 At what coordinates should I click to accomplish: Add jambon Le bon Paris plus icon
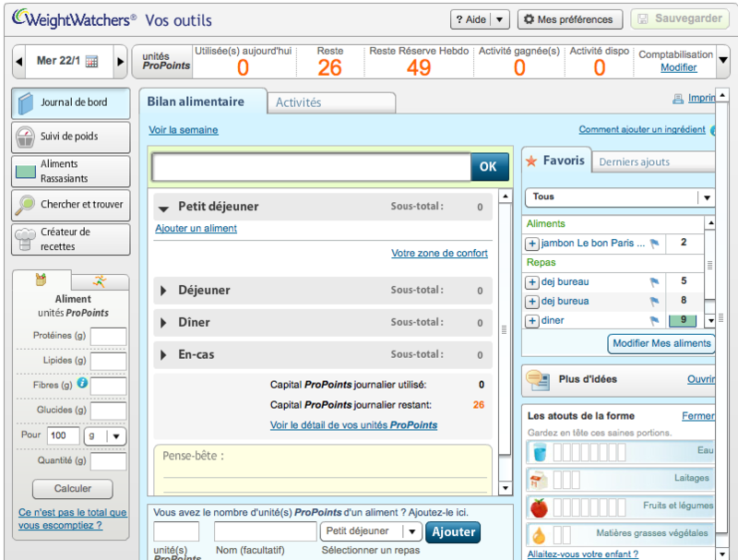click(x=532, y=244)
